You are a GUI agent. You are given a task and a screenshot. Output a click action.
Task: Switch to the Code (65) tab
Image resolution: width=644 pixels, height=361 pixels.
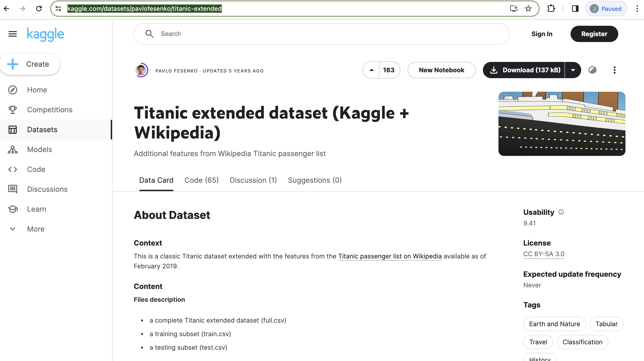tap(202, 180)
